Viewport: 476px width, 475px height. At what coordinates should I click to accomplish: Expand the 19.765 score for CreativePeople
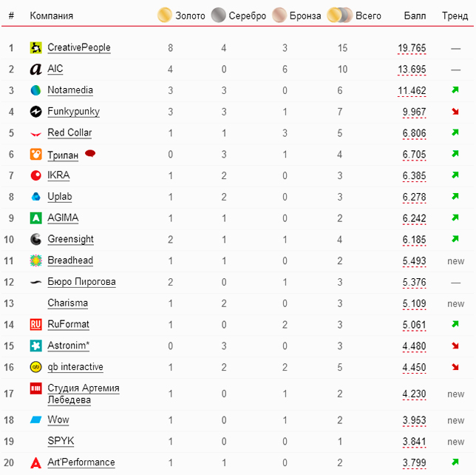(x=412, y=48)
